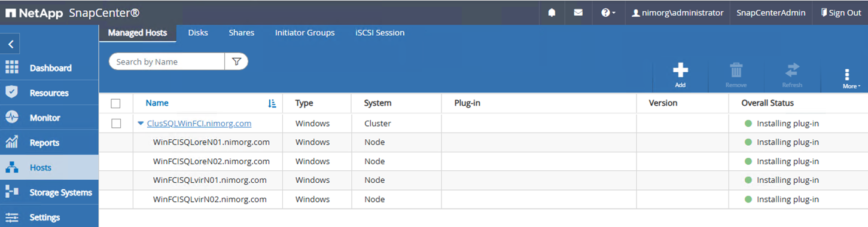This screenshot has height=227, width=868.
Task: Open the mail envelope icon
Action: [x=578, y=13]
